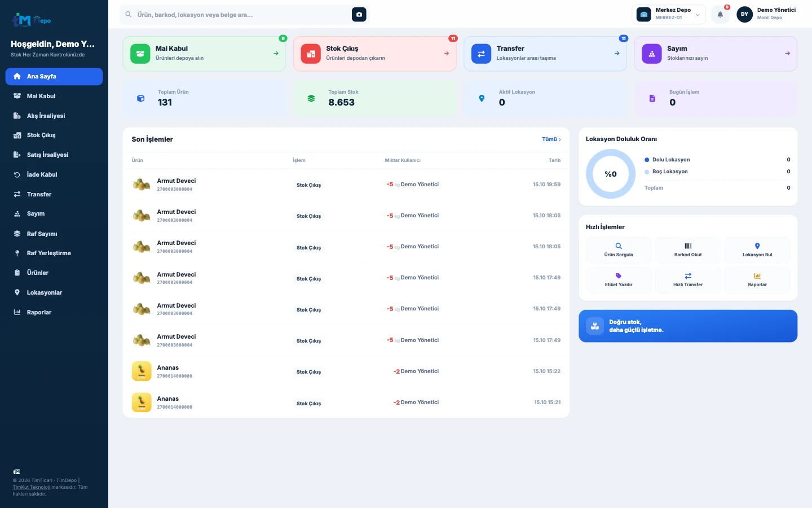Click the Raporlar chart icon in Hızlı İşlemler
The image size is (812, 508).
point(757,276)
